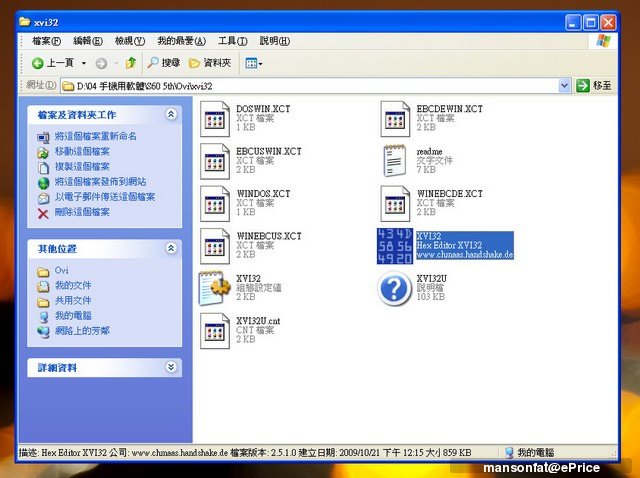
Task: Open the 編輯(E) menu
Action: (87, 41)
